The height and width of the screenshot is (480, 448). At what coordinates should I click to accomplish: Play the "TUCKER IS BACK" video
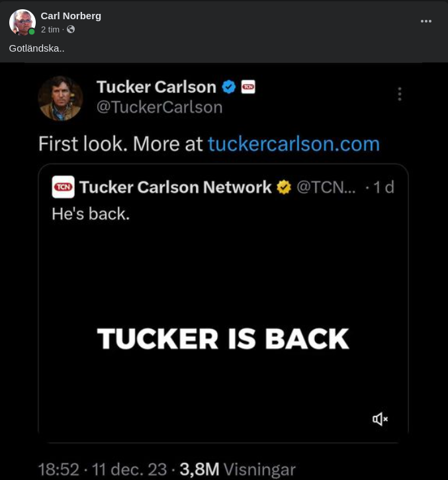(x=223, y=338)
